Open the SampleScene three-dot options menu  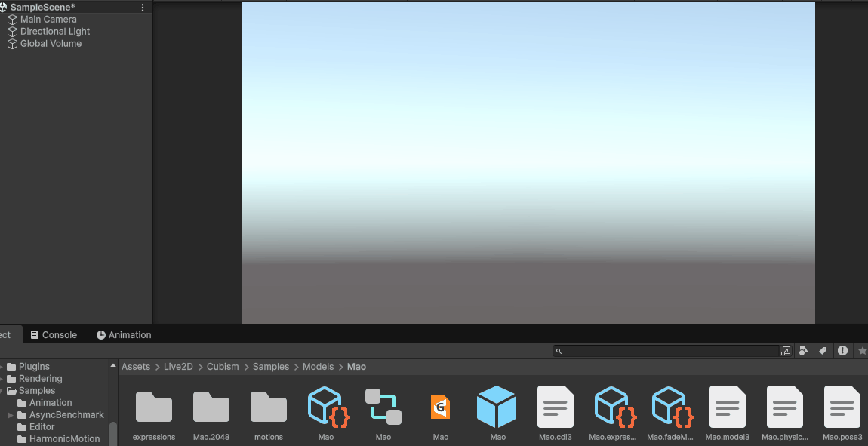[143, 8]
